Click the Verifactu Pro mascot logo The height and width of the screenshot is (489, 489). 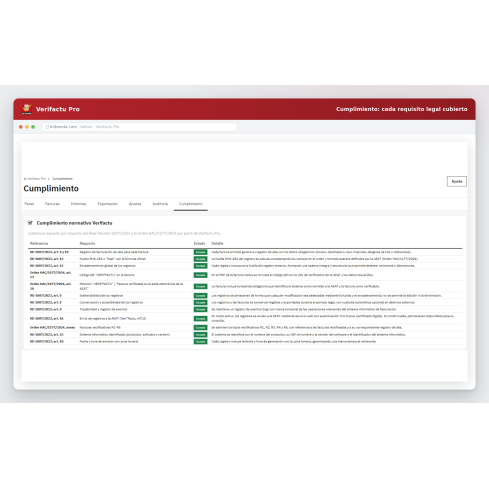point(26,109)
